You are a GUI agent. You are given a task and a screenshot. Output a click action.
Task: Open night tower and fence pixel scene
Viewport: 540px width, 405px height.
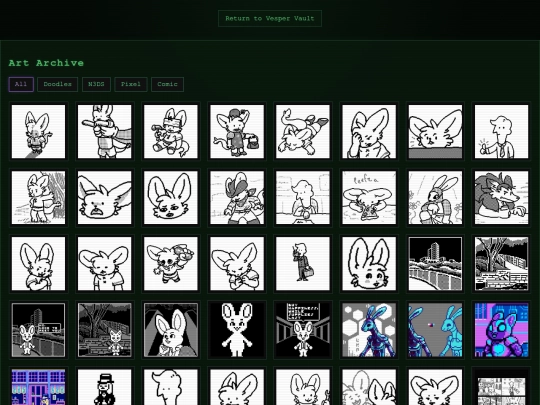[435, 264]
